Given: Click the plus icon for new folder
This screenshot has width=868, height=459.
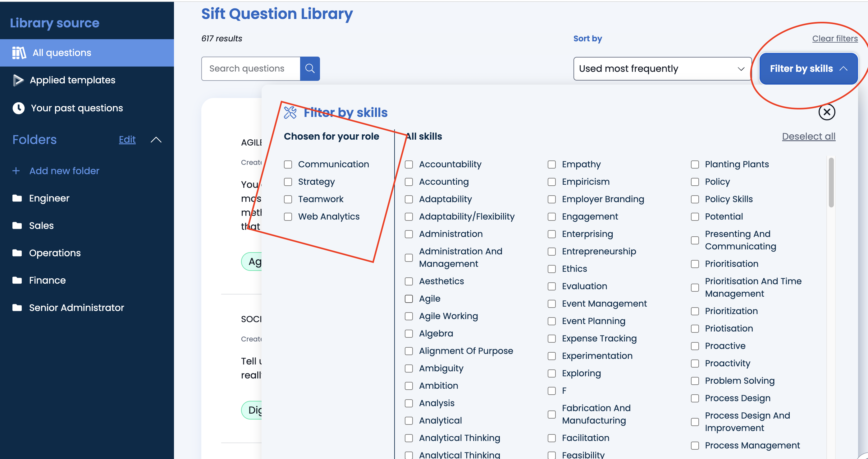Looking at the screenshot, I should click(16, 171).
